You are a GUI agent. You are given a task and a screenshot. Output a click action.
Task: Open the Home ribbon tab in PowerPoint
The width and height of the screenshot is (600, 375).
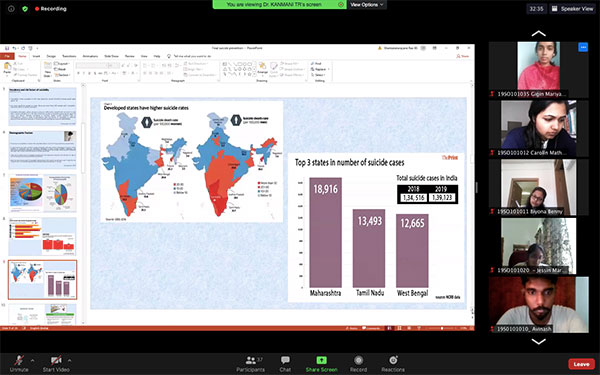coord(22,56)
